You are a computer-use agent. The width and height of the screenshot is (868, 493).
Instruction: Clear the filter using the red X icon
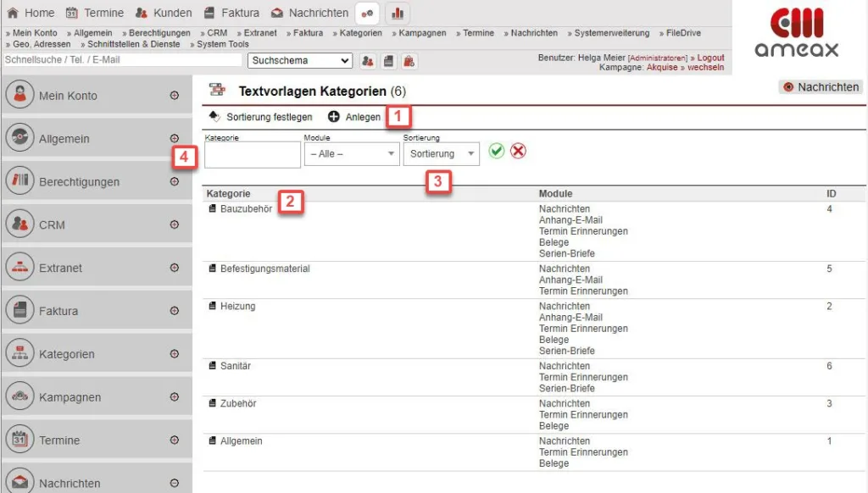517,152
